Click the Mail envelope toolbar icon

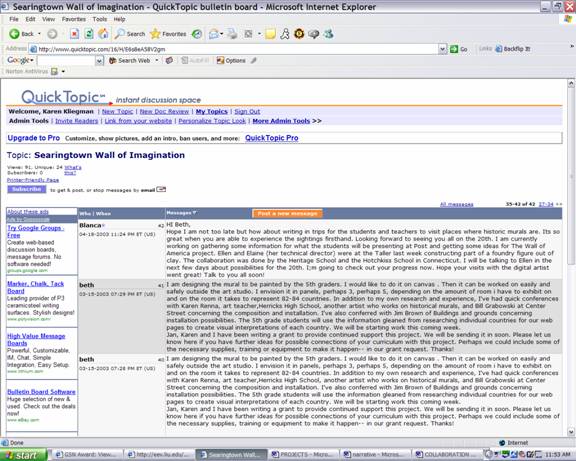pyautogui.click(x=214, y=34)
